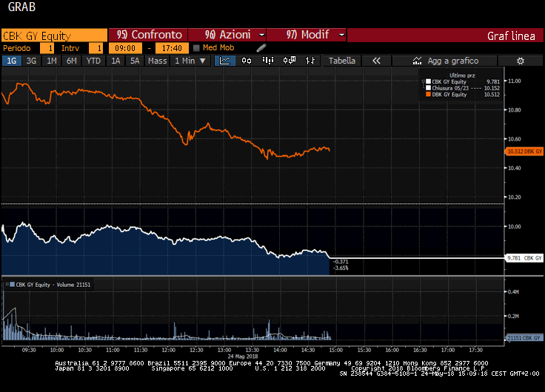Expand the CBK Volume legend box
The width and height of the screenshot is (545, 392).
[5, 284]
